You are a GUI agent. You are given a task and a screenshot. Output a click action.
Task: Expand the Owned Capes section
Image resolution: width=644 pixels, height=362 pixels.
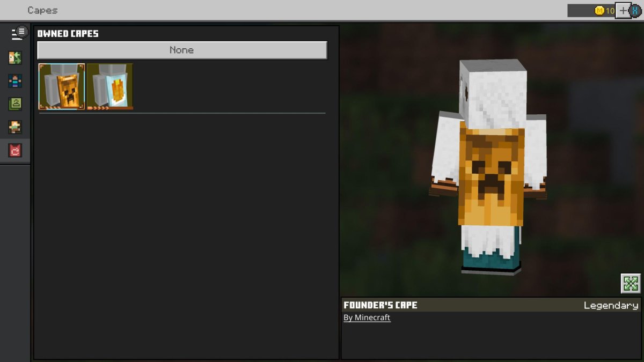(x=67, y=33)
